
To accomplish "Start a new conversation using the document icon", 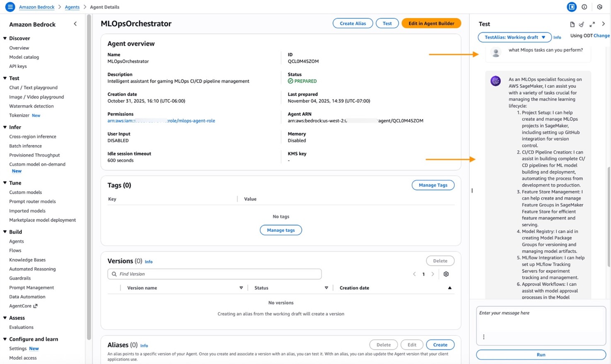I will (572, 24).
